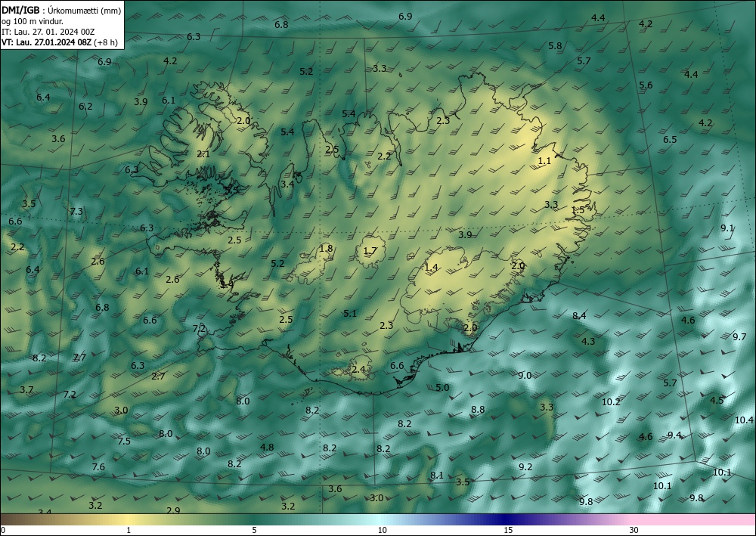Click the scale label 10
This screenshot has height=536, width=756.
coord(383,531)
